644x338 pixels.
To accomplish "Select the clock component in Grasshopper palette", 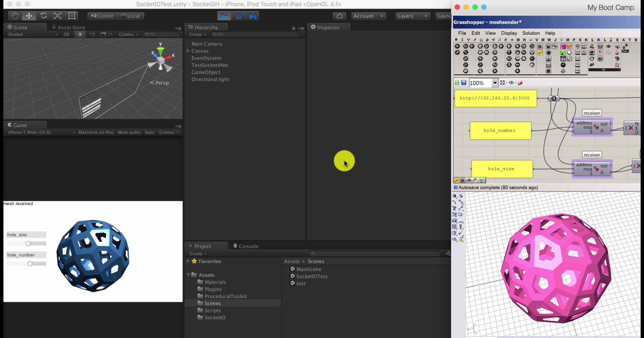I will pyautogui.click(x=563, y=65).
